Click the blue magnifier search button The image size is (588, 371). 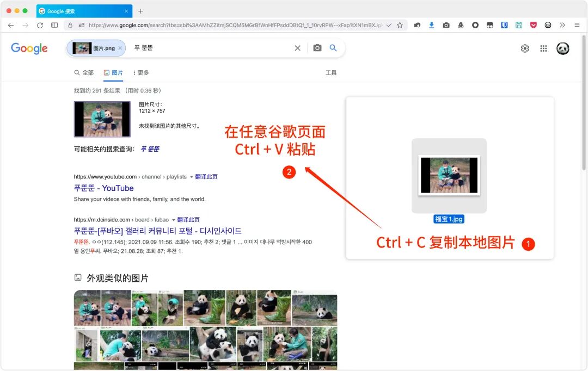333,48
